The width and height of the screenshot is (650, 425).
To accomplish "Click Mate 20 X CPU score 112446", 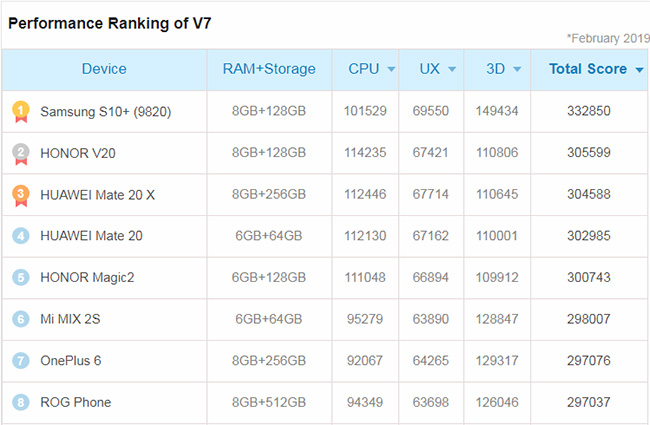I will click(x=365, y=194).
